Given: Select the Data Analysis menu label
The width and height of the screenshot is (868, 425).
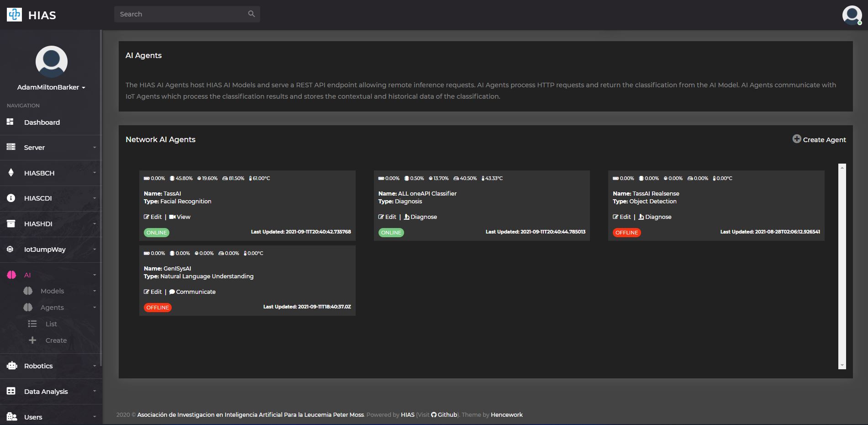Looking at the screenshot, I should click(x=46, y=392).
